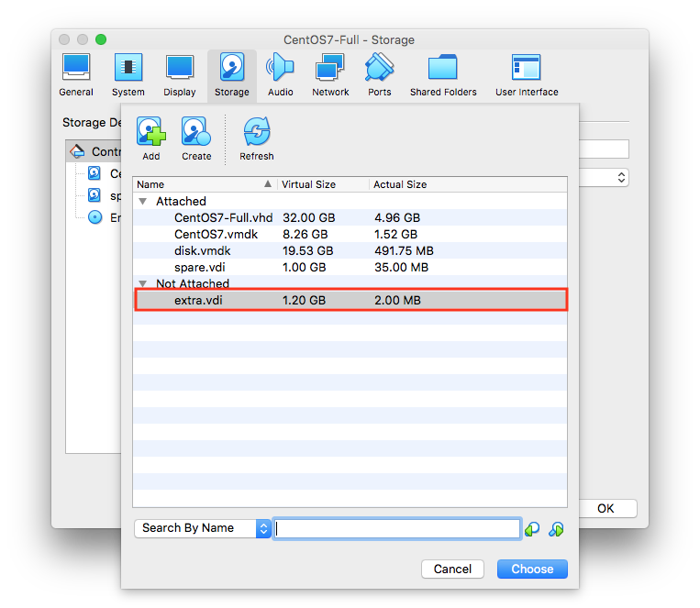
Task: Select the controller icon in Storage Devices tree
Action: (x=77, y=151)
